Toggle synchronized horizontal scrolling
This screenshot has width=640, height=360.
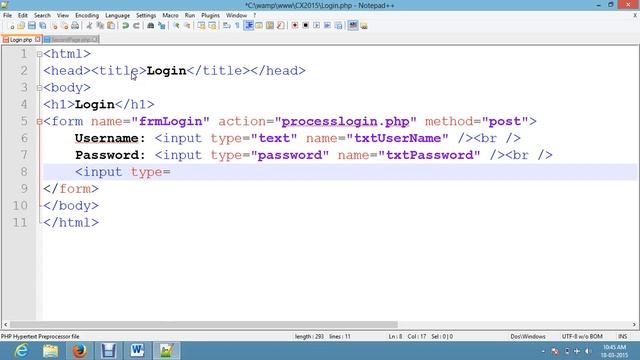(x=212, y=26)
